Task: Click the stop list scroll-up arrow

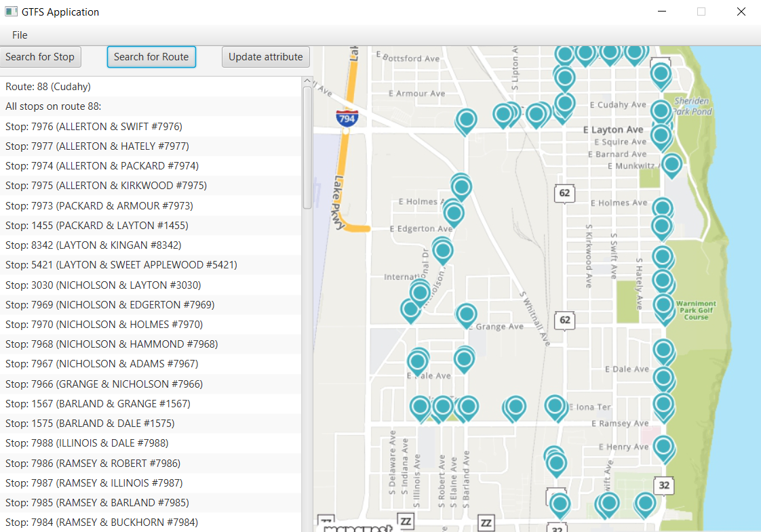Action: (x=307, y=81)
